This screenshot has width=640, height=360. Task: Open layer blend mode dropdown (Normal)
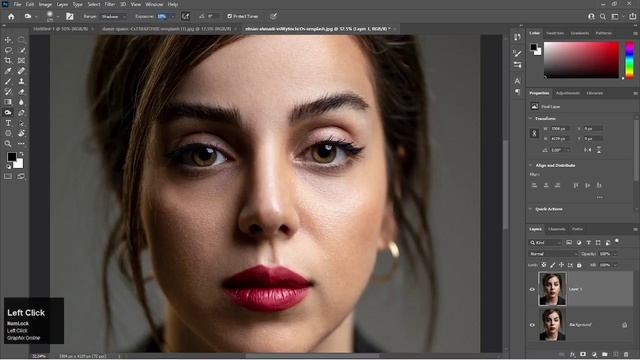click(553, 254)
